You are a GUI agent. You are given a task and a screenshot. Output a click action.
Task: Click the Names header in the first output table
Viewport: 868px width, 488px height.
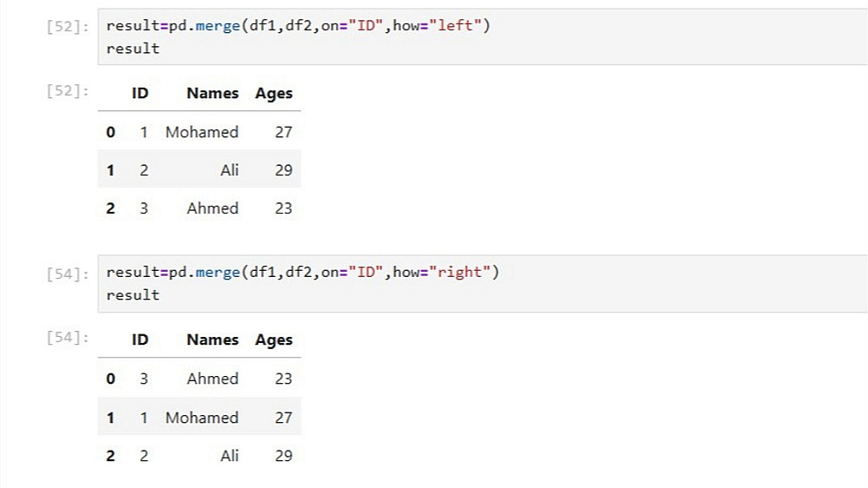pyautogui.click(x=212, y=94)
